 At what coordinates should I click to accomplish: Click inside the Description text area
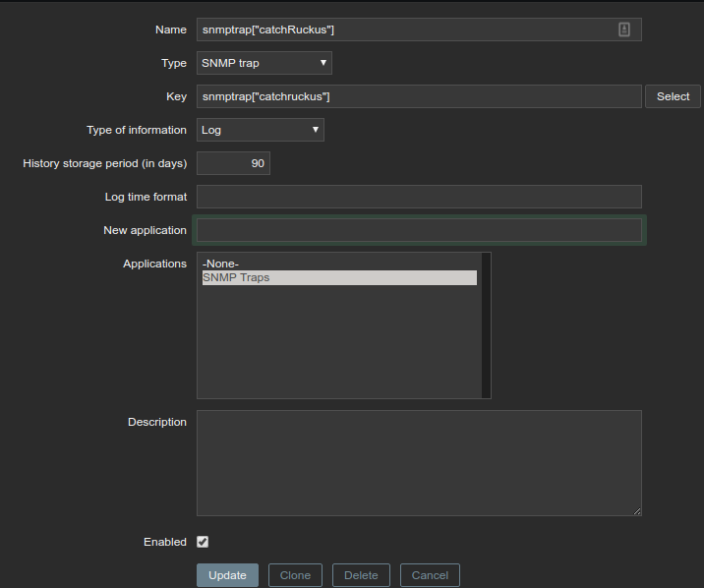coord(418,462)
